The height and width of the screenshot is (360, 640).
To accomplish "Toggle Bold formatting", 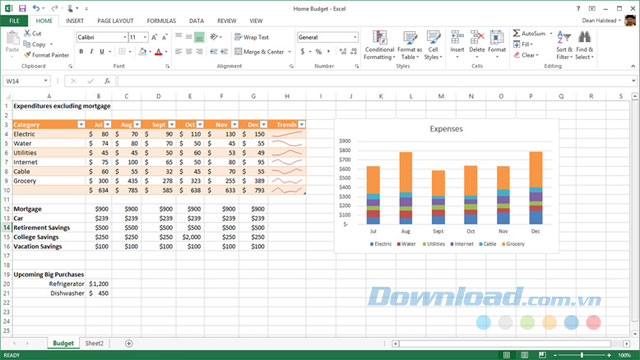I will pos(81,51).
